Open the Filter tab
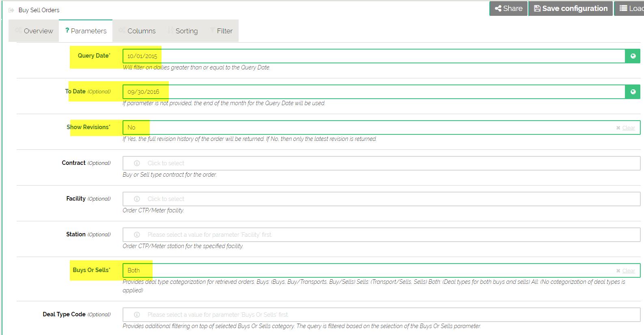 coord(221,31)
